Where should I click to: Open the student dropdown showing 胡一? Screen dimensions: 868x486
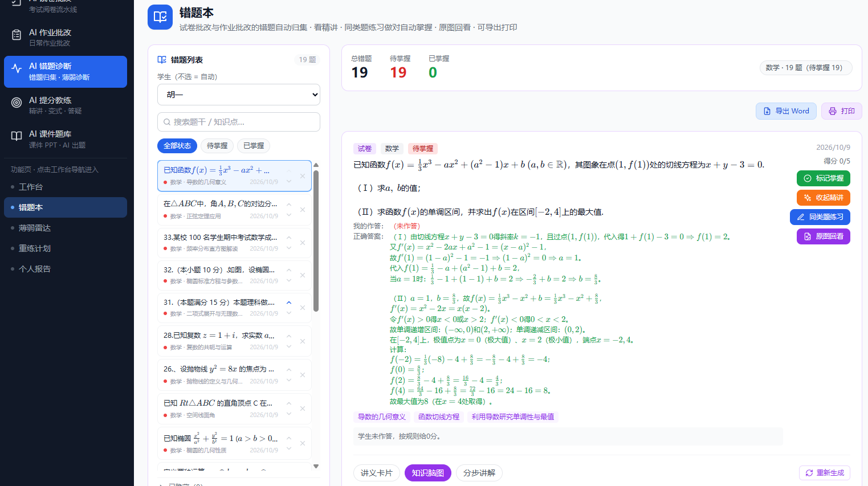239,95
